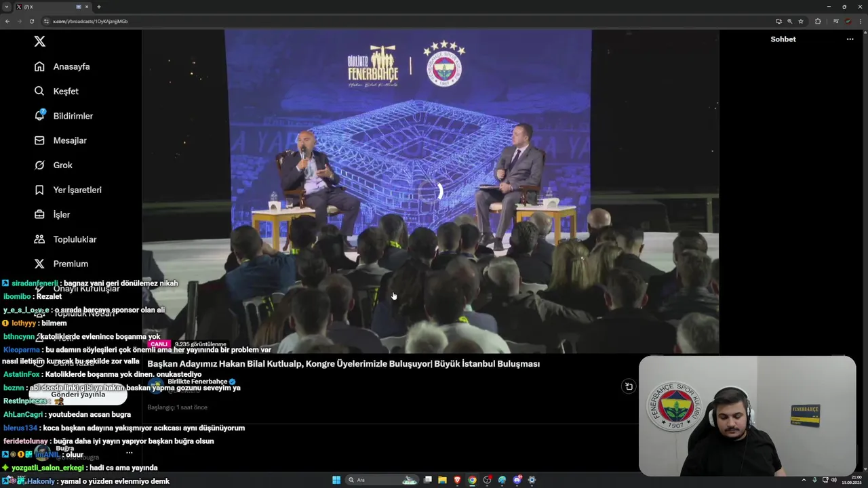This screenshot has height=488, width=868.
Task: Open the browser extensions puzzle icon
Action: tap(818, 21)
